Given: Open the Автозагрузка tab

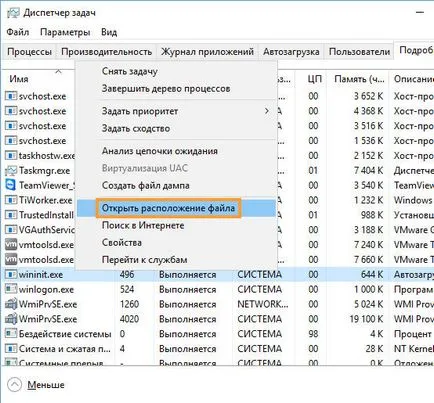Looking at the screenshot, I should point(291,52).
